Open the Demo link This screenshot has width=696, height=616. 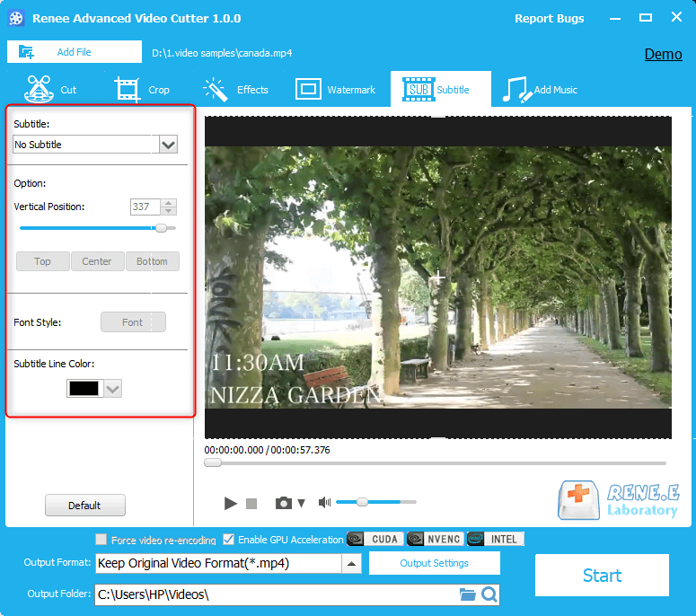(663, 54)
